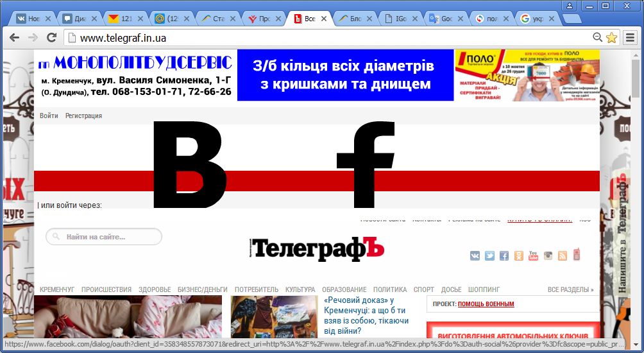Close the active 'Все' tab
The height and width of the screenshot is (353, 644).
324,19
